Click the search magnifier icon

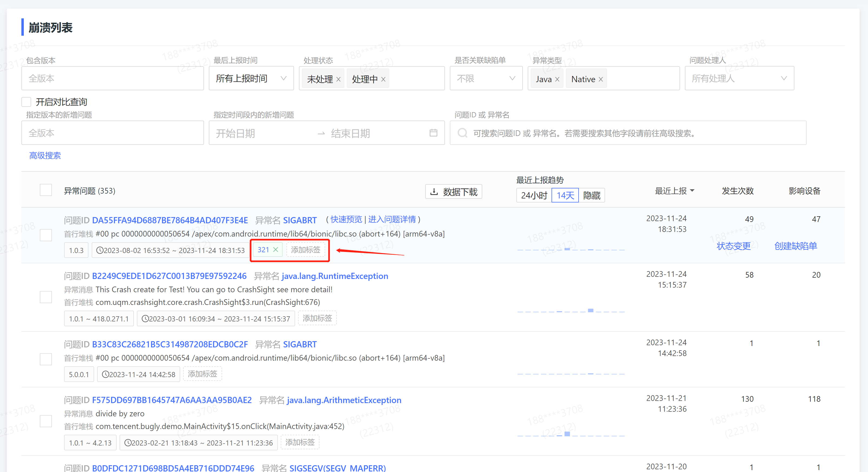tap(462, 133)
